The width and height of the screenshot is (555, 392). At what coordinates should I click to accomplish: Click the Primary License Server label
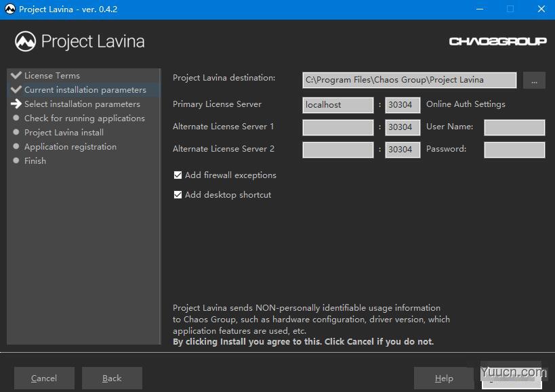(x=217, y=104)
